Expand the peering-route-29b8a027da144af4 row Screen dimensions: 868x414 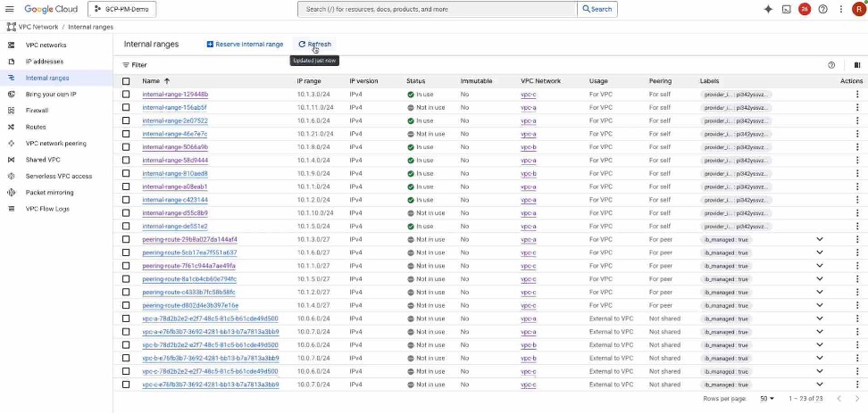tap(819, 239)
